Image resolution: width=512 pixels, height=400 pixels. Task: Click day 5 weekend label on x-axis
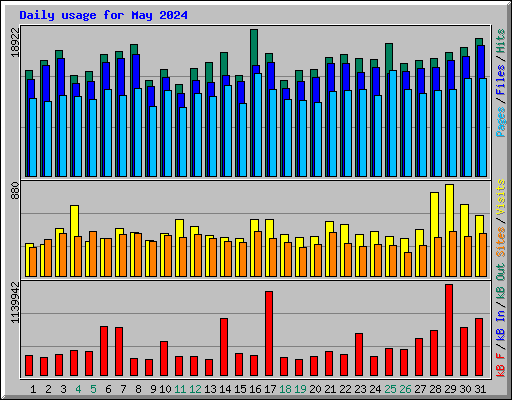pos(93,389)
